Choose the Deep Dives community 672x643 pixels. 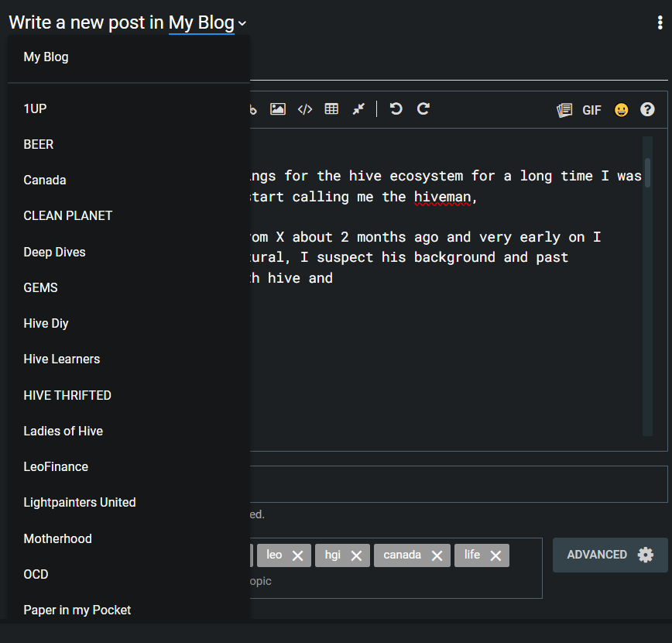click(129, 252)
